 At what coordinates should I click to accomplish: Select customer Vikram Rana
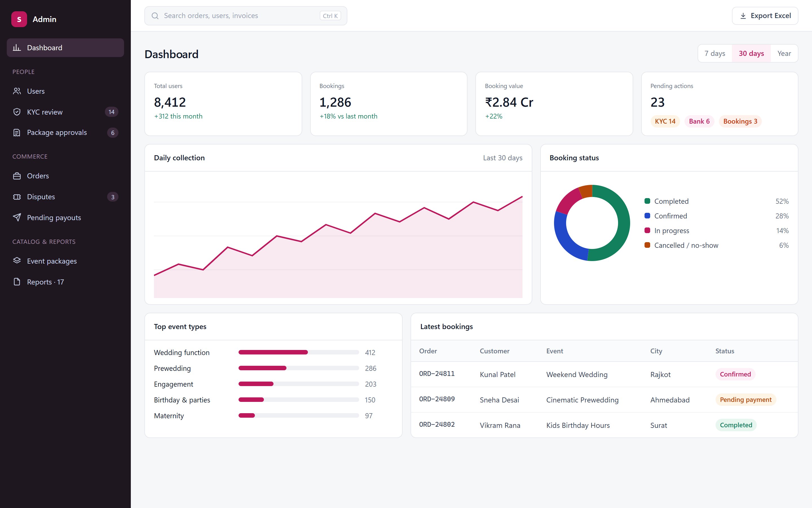(500, 425)
